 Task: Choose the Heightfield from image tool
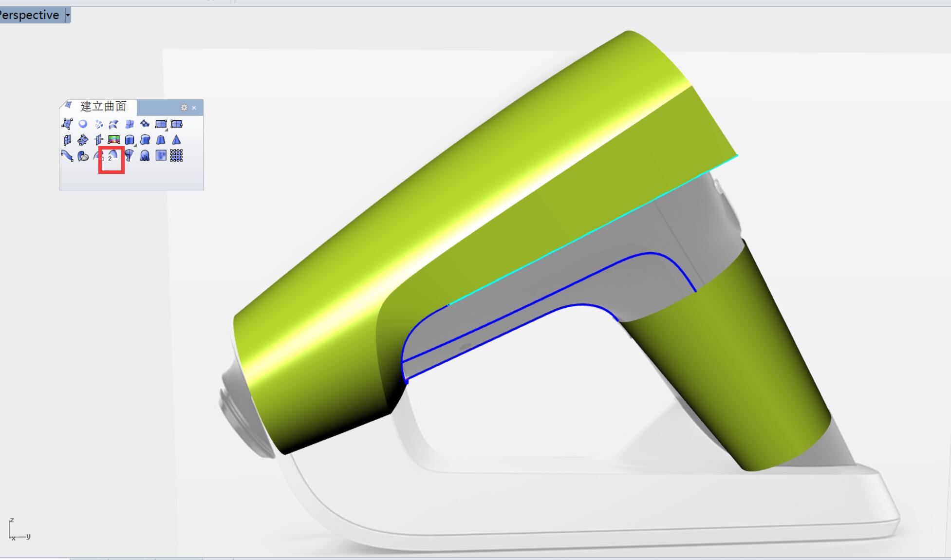161,155
